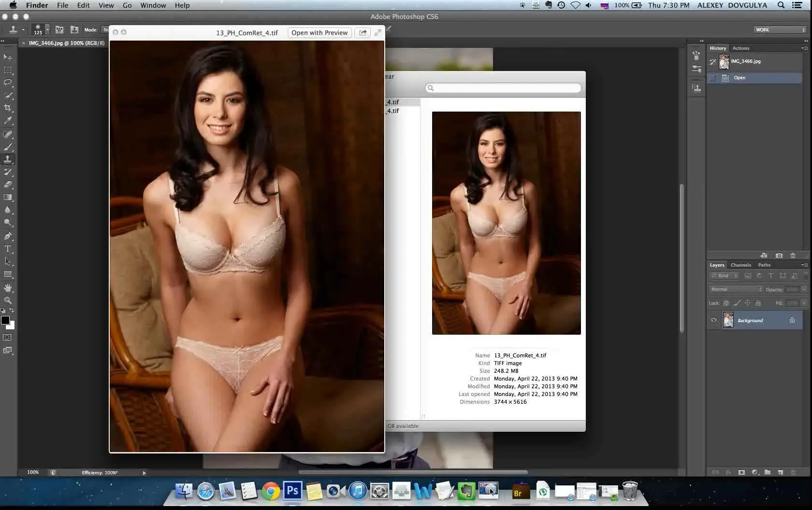The width and height of the screenshot is (812, 510).
Task: Set history brush source to IMG_3466.jpg snapshot
Action: 712,62
